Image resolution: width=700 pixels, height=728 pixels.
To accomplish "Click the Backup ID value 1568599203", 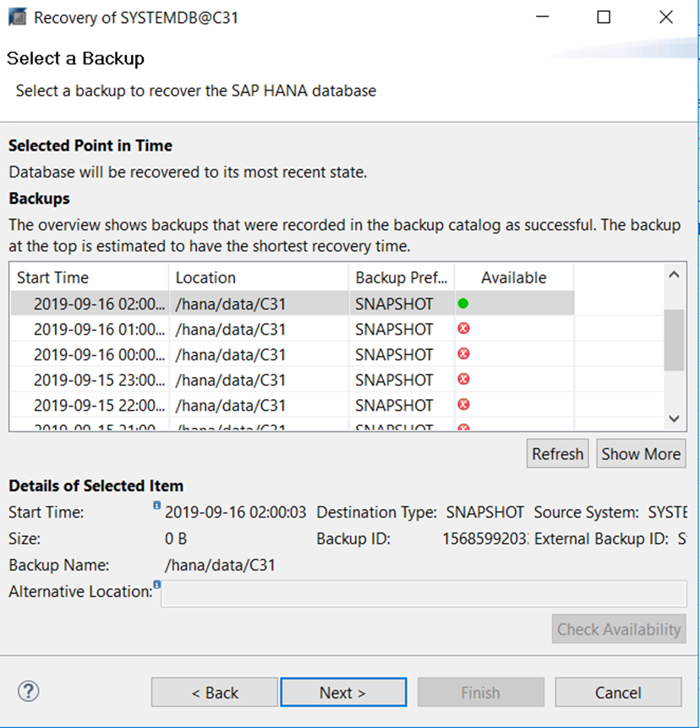I will pos(484,539).
